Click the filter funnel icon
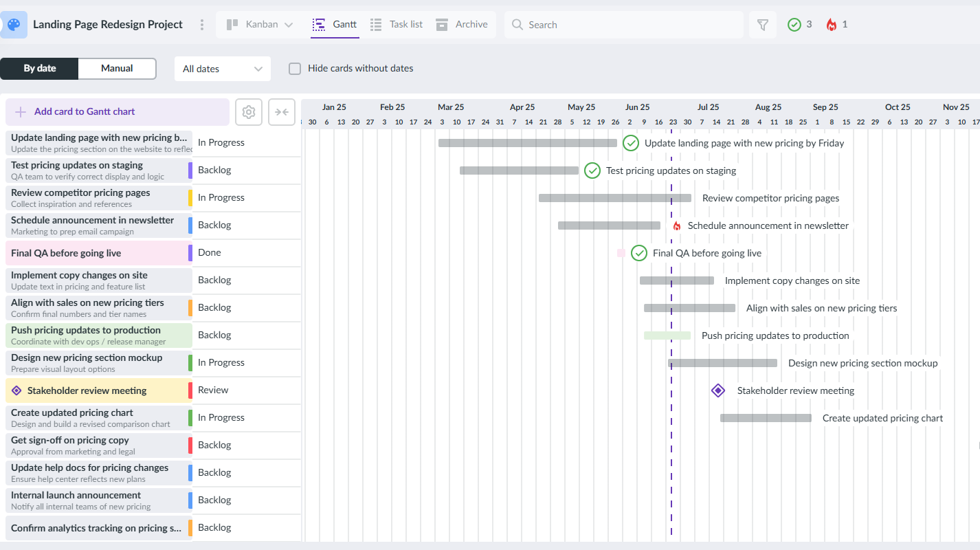This screenshot has height=550, width=980. [x=762, y=25]
